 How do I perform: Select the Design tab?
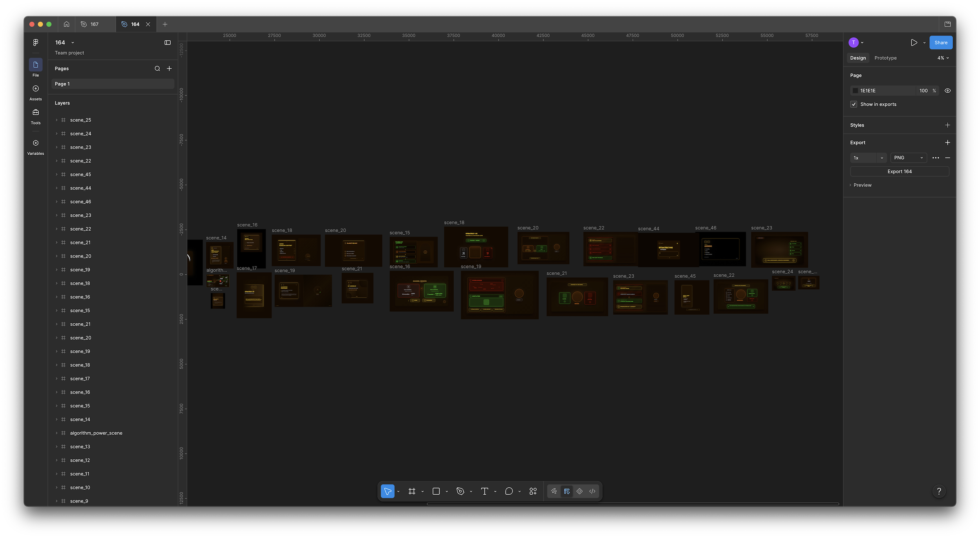pyautogui.click(x=858, y=58)
